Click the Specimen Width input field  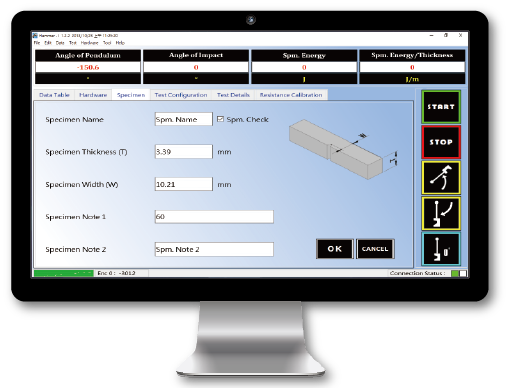183,184
